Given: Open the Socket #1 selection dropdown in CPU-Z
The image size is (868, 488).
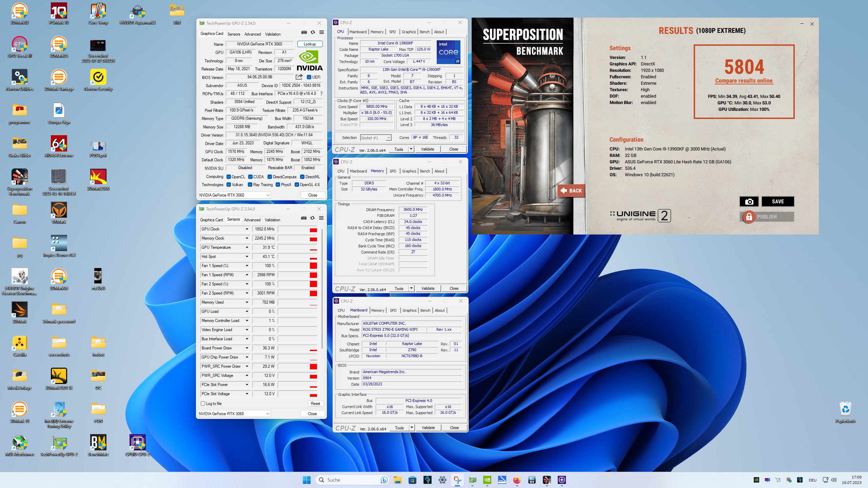Looking at the screenshot, I should pyautogui.click(x=376, y=138).
